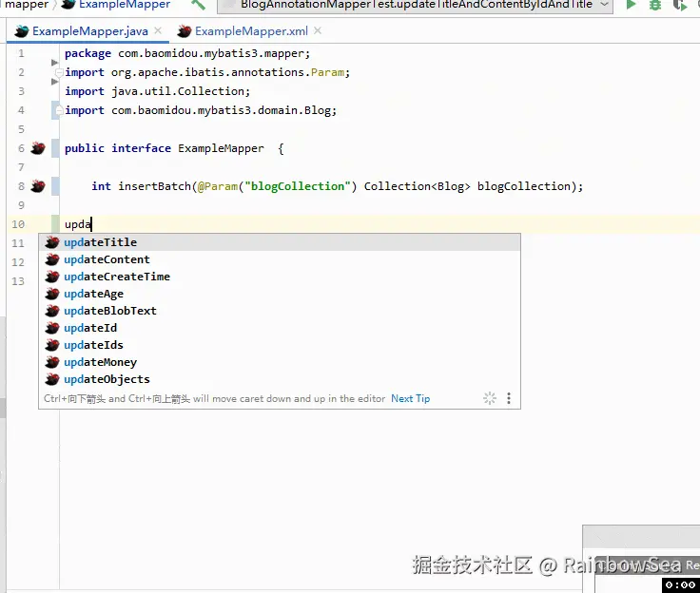Viewport: 700px width, 593px height.
Task: Select updateObjects completion suggestion
Action: click(x=280, y=379)
